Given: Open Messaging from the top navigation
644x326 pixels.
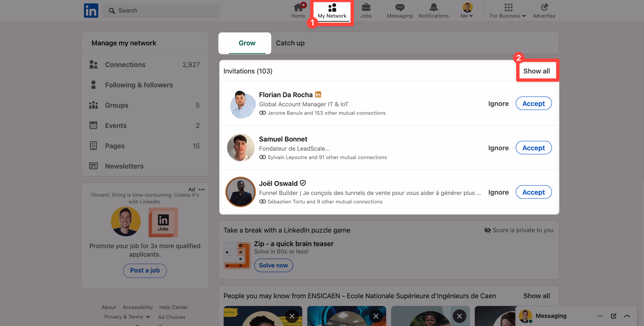Looking at the screenshot, I should tap(400, 10).
